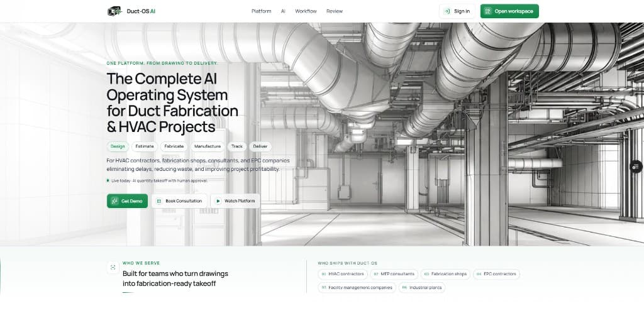Click the green live status dot

[x=108, y=180]
